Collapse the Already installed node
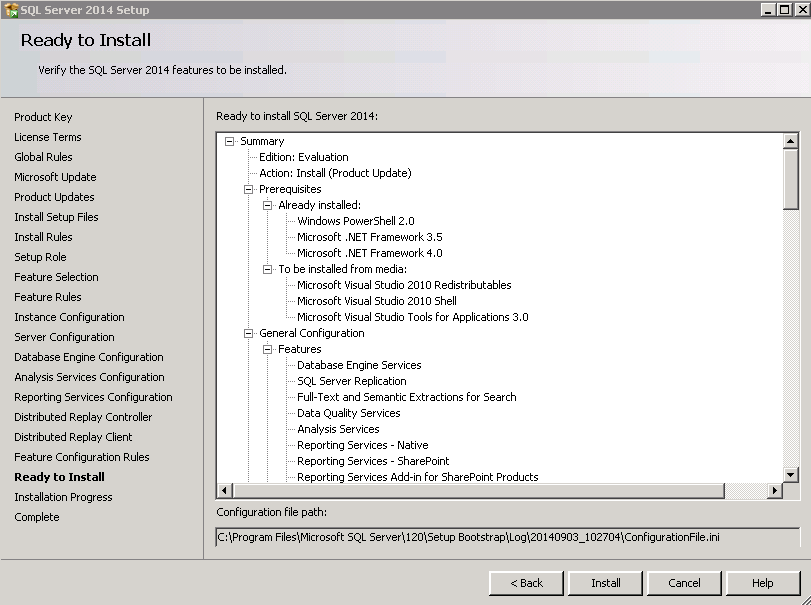The image size is (811, 605). point(267,205)
